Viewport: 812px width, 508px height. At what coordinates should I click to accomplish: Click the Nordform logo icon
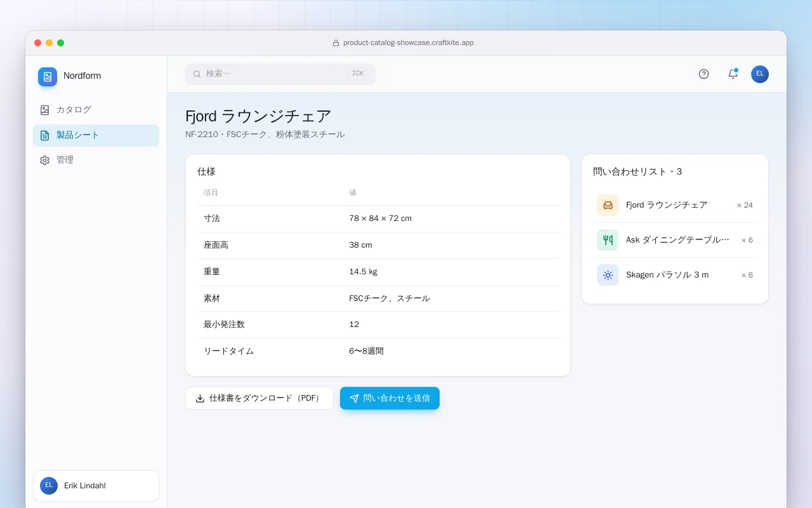point(48,77)
